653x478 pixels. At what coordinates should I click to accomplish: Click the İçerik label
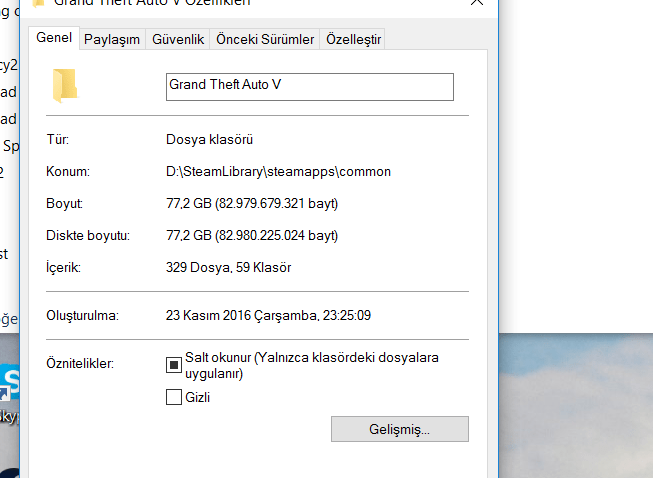coord(63,267)
